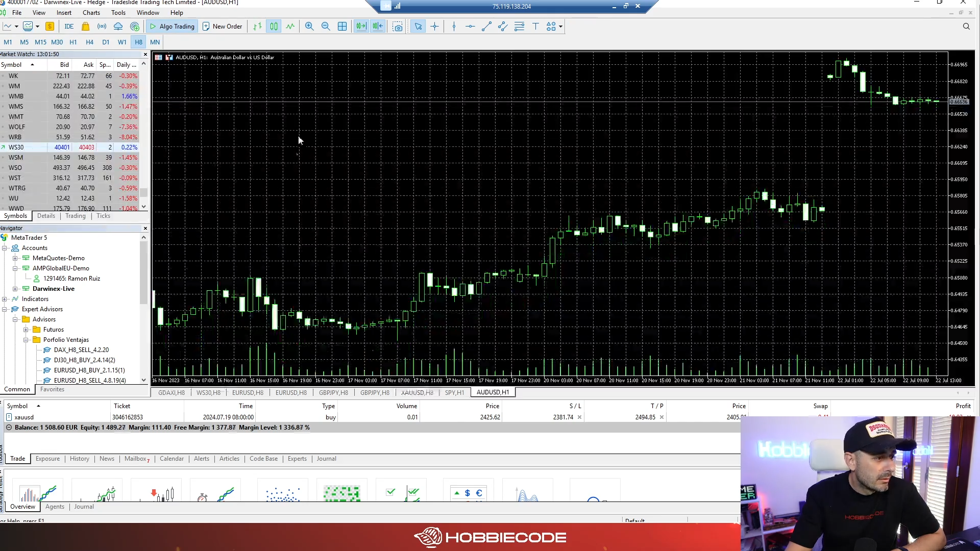Select the DAX_H8_SELL_4.2.20 advisor

click(x=81, y=350)
